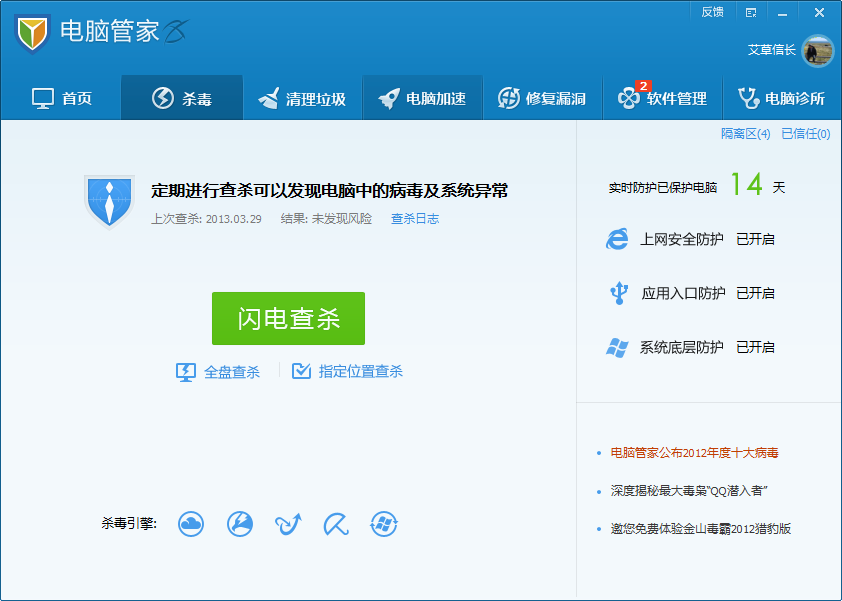
Task: Click the umbrella antivirus engine icon
Action: pos(336,523)
